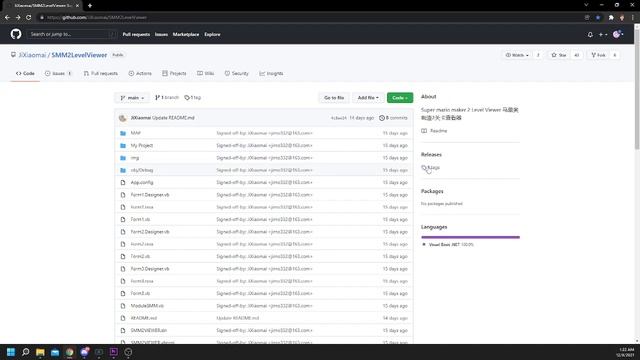Viewport: 640px width, 360px height.
Task: Click the purple Languages bar
Action: click(470, 237)
